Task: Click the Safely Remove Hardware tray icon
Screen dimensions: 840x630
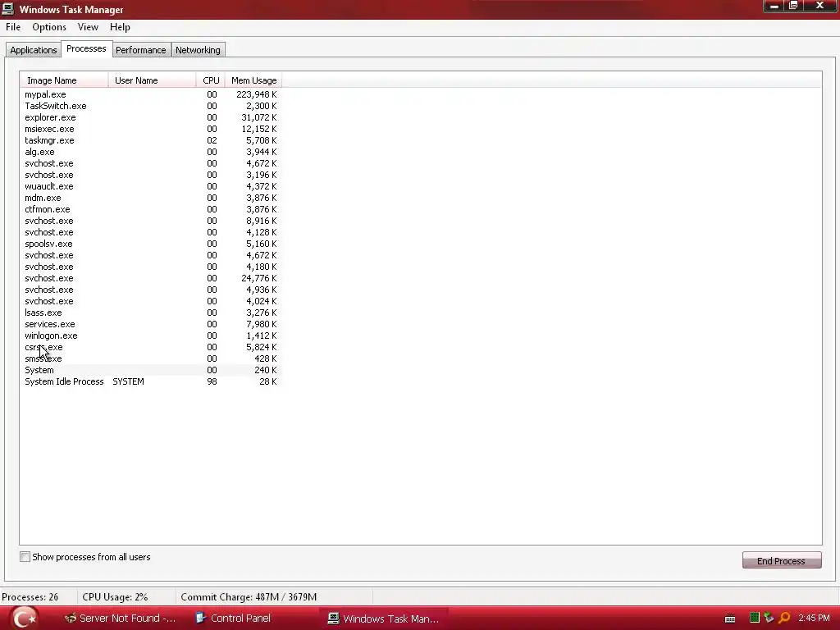Action: point(769,618)
